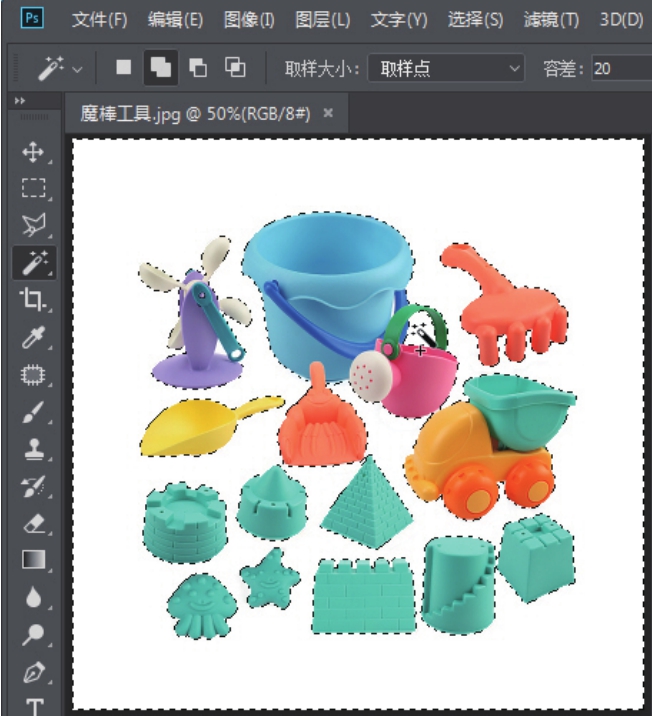Expand the toolbox with double-arrow
652x716 pixels.
tap(20, 101)
